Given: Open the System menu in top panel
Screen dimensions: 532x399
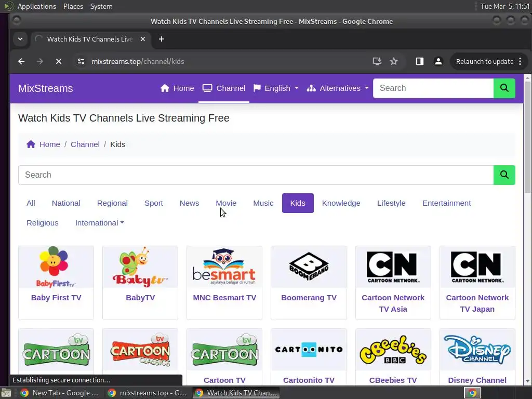Looking at the screenshot, I should tap(101, 6).
